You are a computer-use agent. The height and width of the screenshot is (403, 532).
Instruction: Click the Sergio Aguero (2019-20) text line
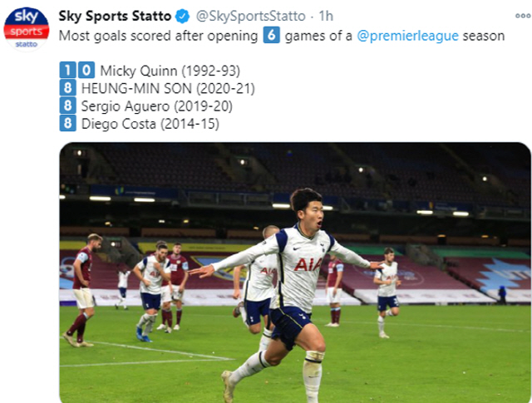point(156,106)
